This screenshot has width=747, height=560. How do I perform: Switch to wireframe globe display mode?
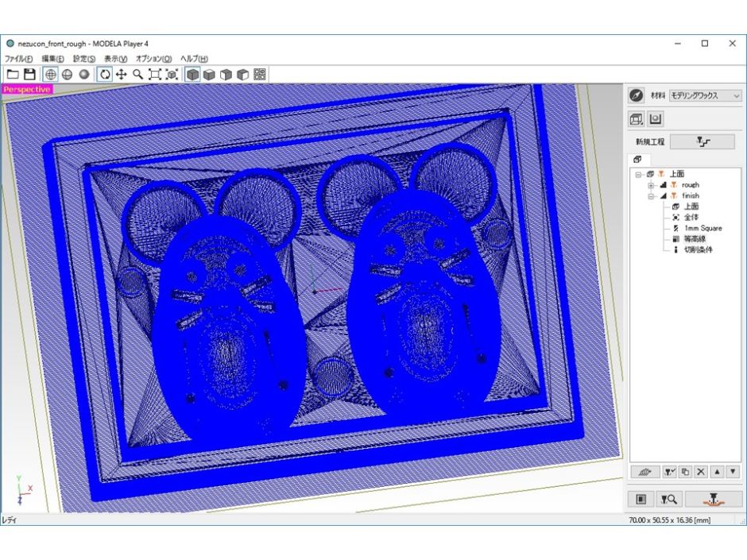50,75
